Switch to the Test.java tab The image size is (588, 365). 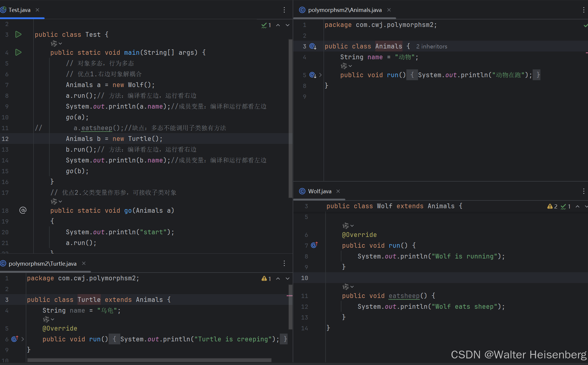(x=19, y=10)
